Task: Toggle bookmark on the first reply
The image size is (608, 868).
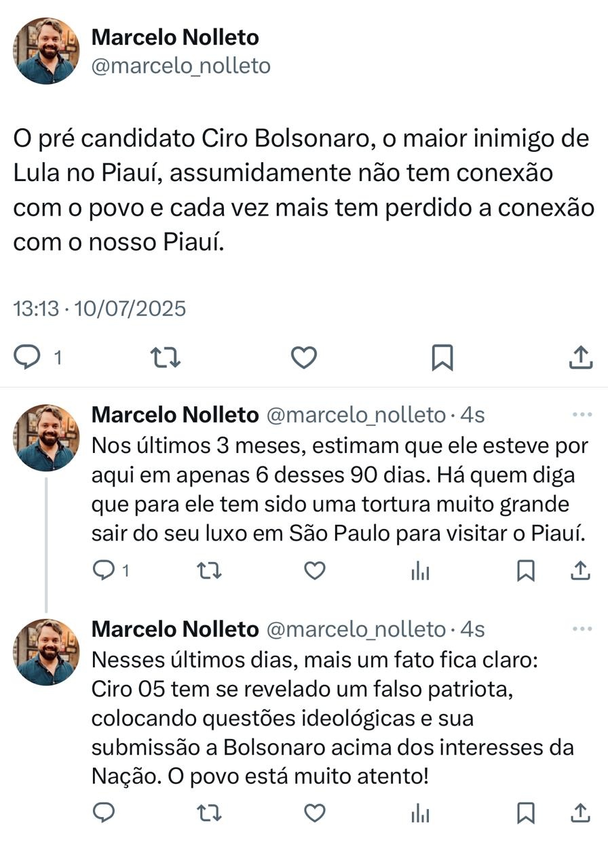Action: click(525, 572)
